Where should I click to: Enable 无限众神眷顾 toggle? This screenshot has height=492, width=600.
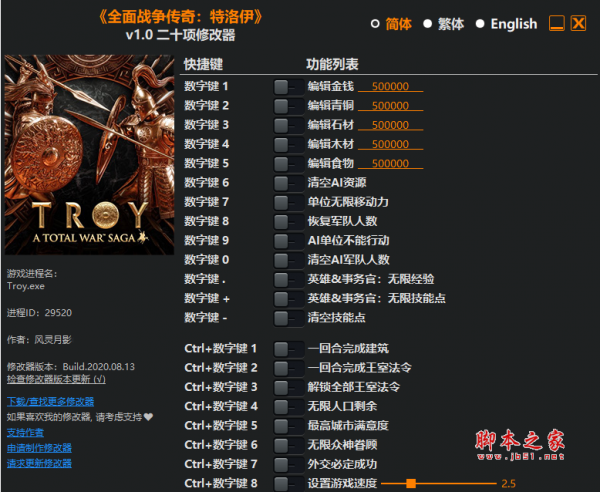[289, 445]
